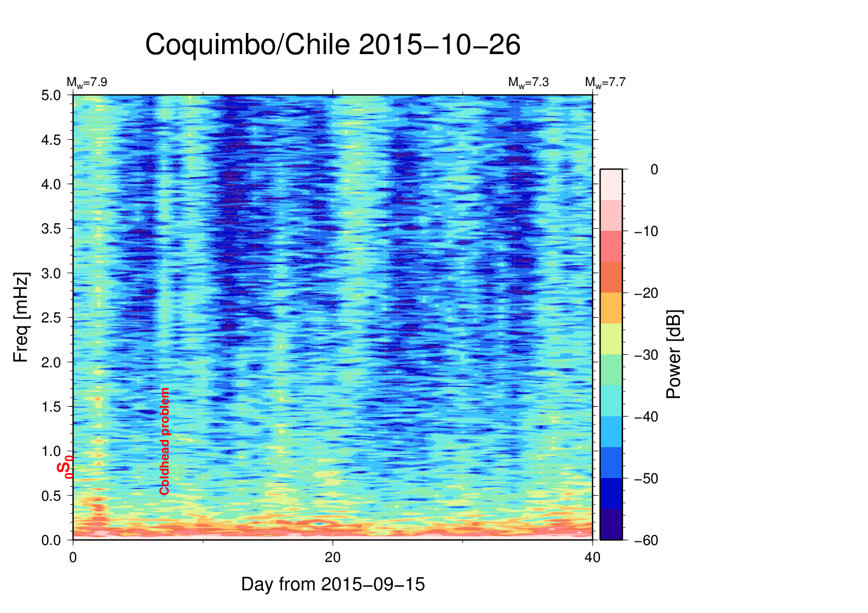Viewport: 868px width, 613px height.
Task: Click the Freq [mHz] axis label
Action: tap(21, 317)
